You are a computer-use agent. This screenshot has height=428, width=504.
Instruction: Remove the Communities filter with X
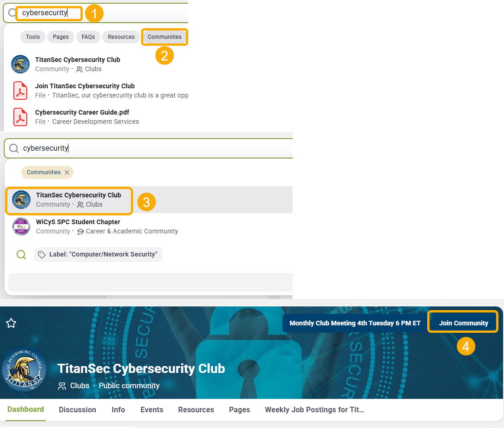[x=67, y=172]
